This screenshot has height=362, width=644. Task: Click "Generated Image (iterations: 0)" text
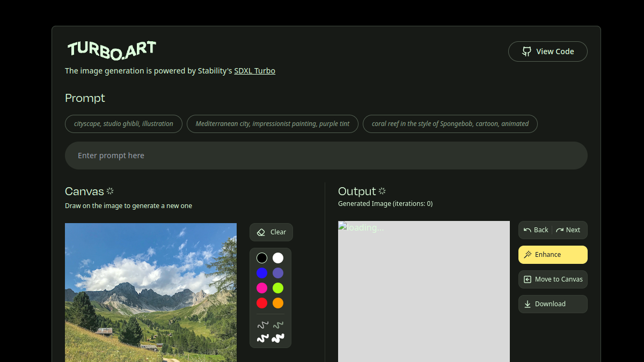(385, 204)
